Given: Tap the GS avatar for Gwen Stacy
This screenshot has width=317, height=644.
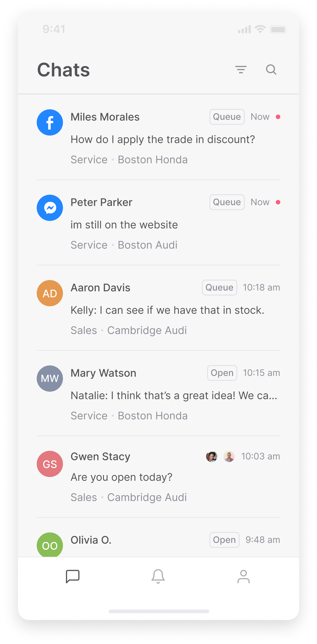Looking at the screenshot, I should [50, 464].
